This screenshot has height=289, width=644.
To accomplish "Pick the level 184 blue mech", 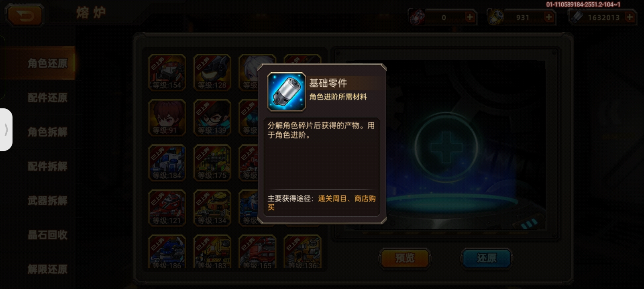I will coord(167,163).
